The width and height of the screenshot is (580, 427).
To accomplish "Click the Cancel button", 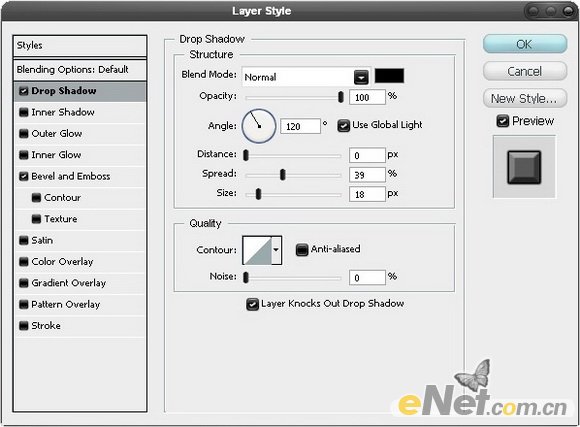I will click(x=525, y=71).
